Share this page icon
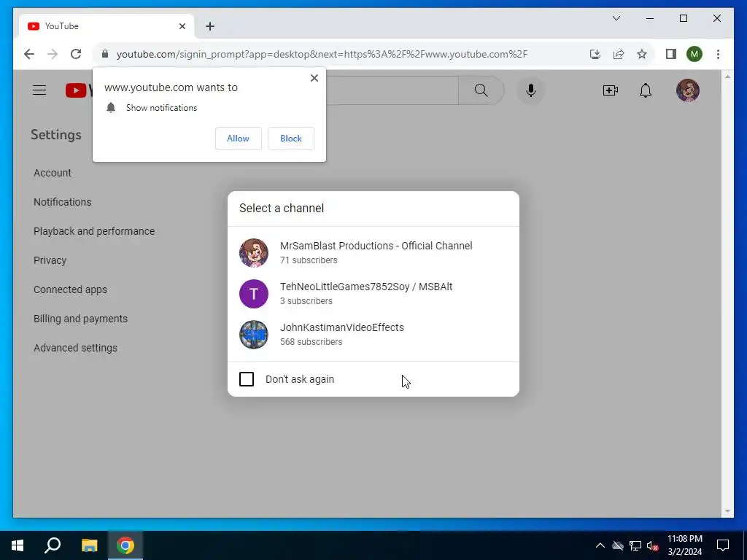 pos(619,54)
